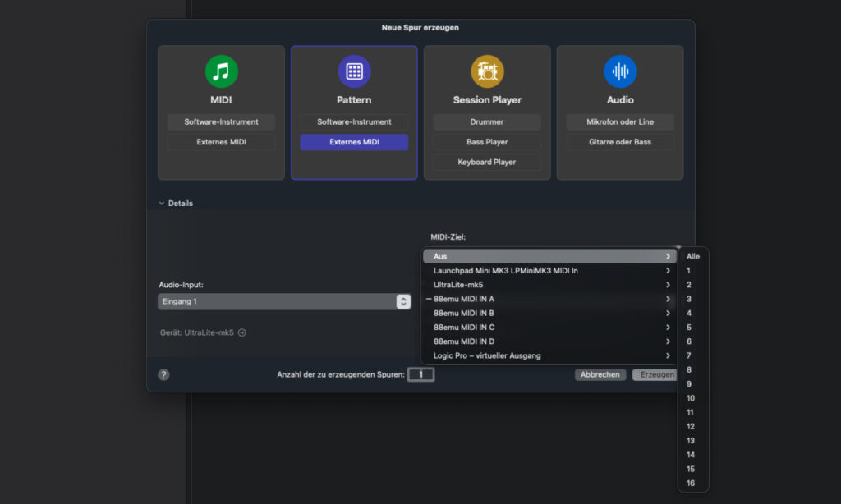
Task: Select MIDI channel 6
Action: coord(693,341)
